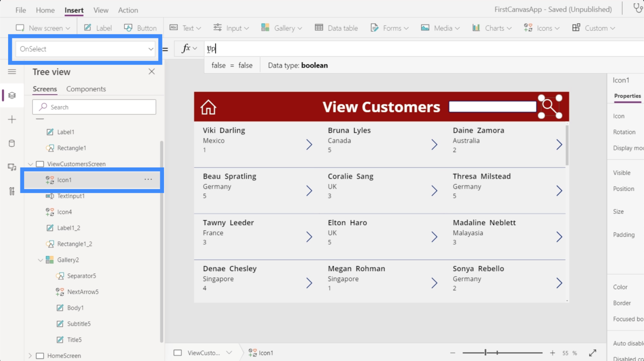Switch to the Home ribbon tab

tap(45, 10)
